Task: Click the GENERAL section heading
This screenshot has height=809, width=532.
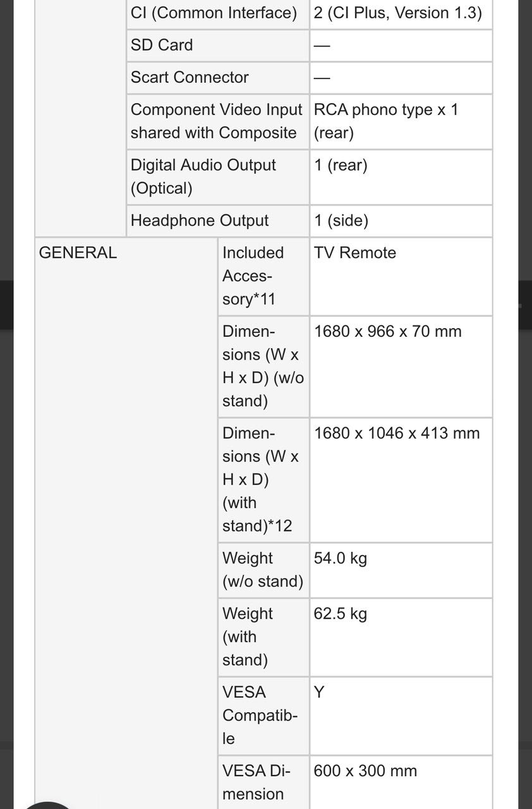Action: coord(78,253)
